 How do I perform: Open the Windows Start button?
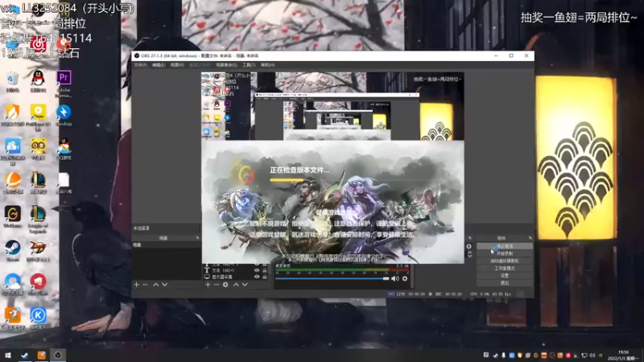[8, 355]
